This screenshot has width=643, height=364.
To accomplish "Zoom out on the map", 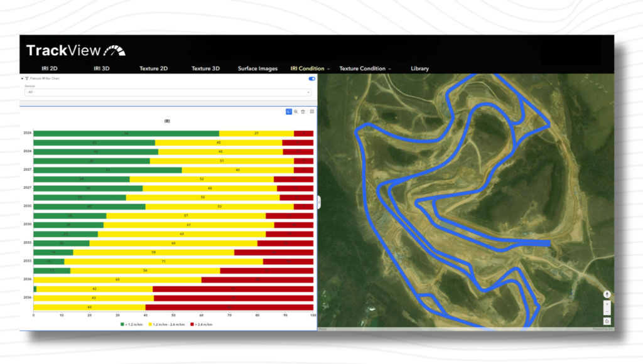I will pos(607,311).
